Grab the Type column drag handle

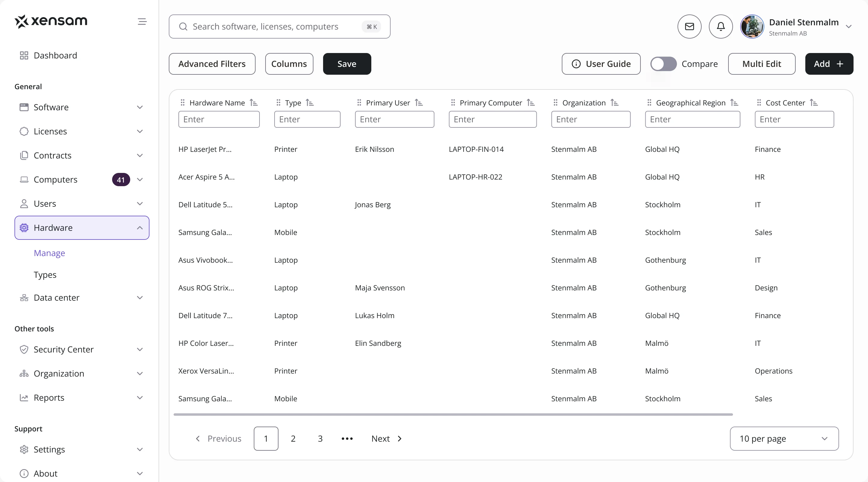(278, 103)
